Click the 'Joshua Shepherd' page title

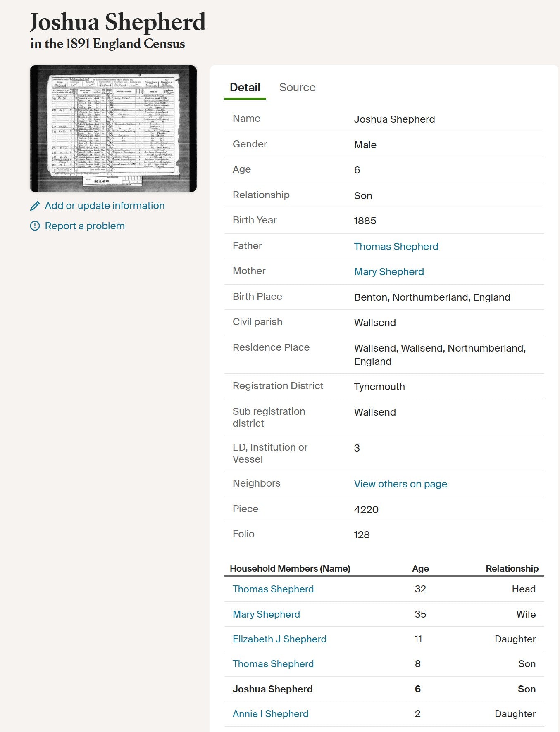point(118,22)
